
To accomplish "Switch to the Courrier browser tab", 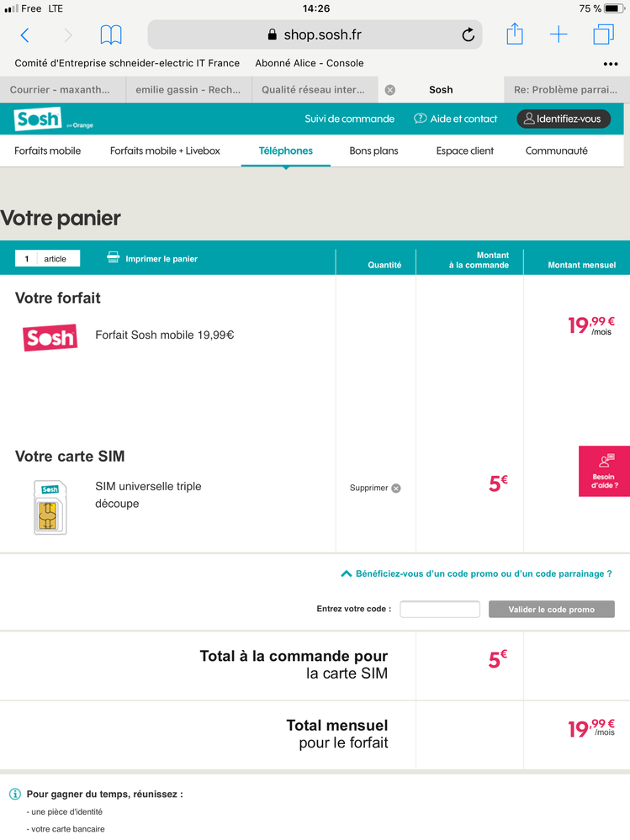I will coord(62,90).
